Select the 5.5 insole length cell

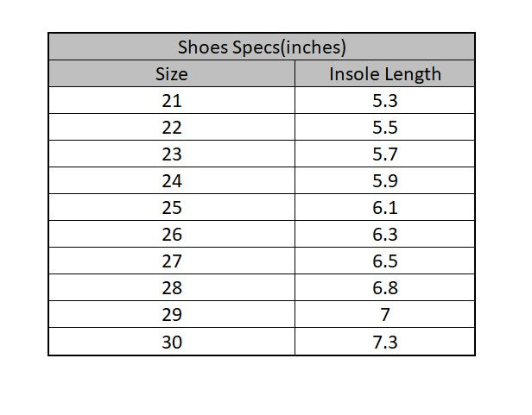(x=384, y=128)
